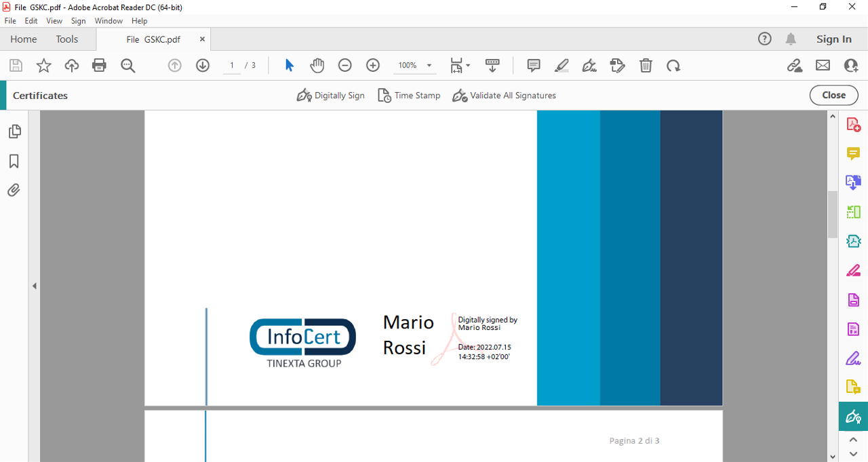Switch to the Tools tab
Screen dimensions: 868x462
pos(67,39)
